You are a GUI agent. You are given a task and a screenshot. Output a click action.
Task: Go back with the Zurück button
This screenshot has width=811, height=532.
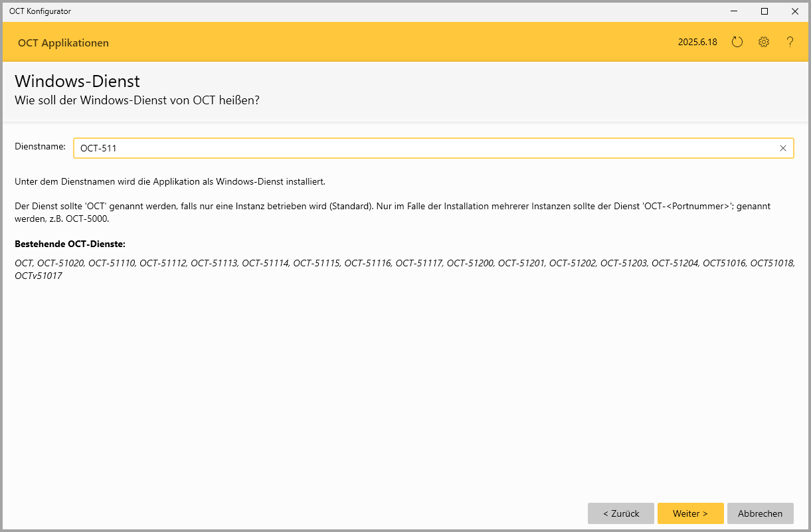(621, 513)
